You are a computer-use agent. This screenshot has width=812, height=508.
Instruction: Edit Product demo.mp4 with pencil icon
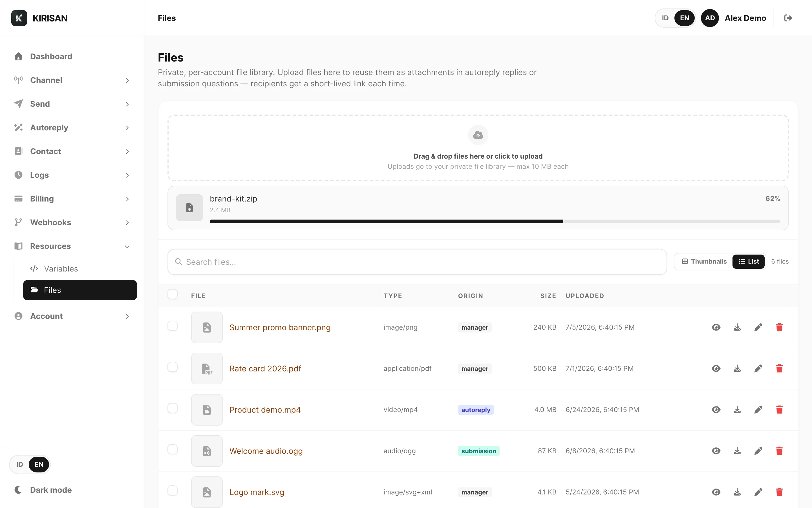pyautogui.click(x=758, y=410)
